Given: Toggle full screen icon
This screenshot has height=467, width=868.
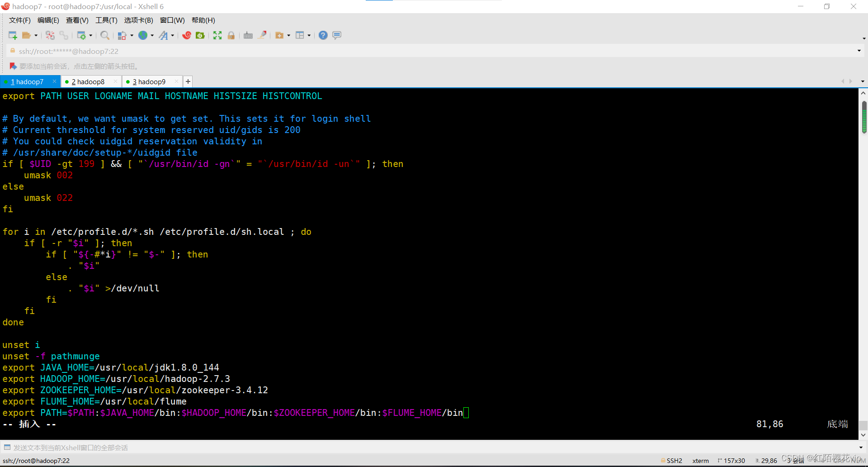Looking at the screenshot, I should [217, 35].
